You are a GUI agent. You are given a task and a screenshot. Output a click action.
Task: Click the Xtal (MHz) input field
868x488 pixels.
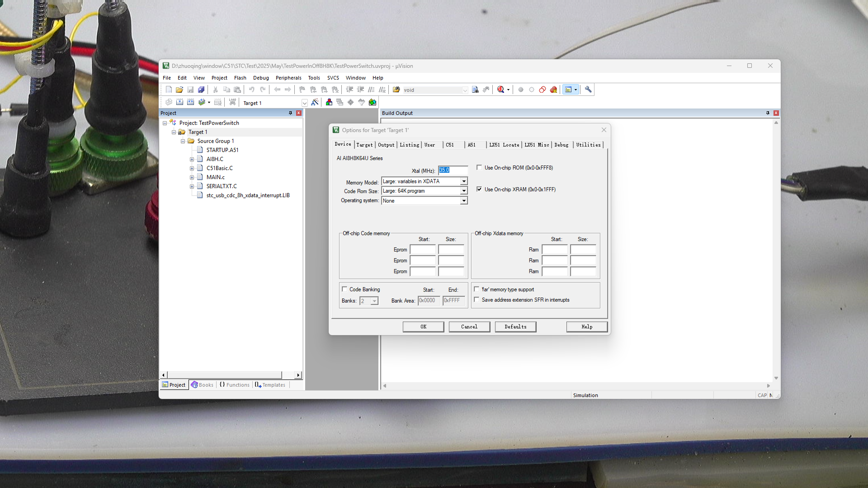pyautogui.click(x=453, y=170)
